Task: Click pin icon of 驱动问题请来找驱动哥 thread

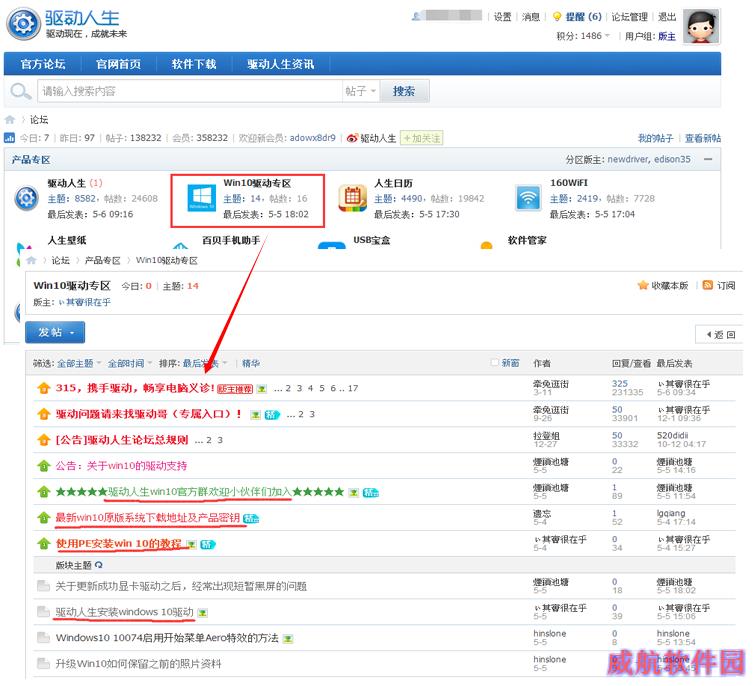Action: [x=43, y=414]
